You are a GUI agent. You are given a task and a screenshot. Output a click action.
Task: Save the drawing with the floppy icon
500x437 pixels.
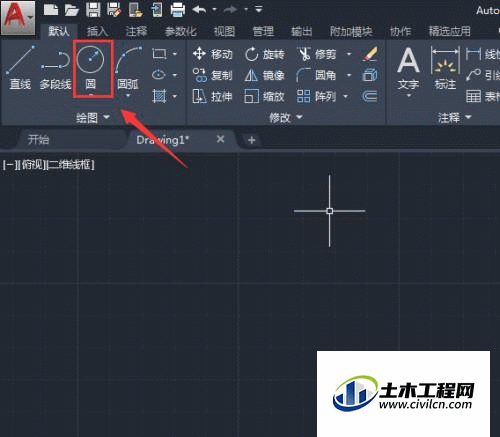click(93, 9)
